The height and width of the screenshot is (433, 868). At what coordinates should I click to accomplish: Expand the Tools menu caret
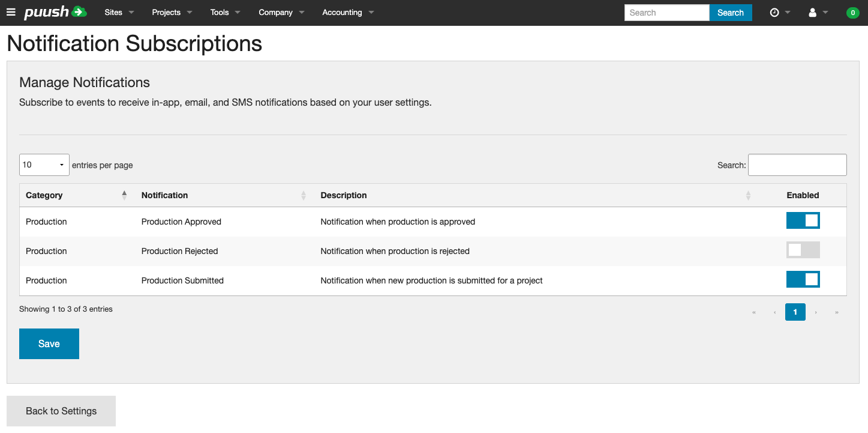pyautogui.click(x=237, y=12)
